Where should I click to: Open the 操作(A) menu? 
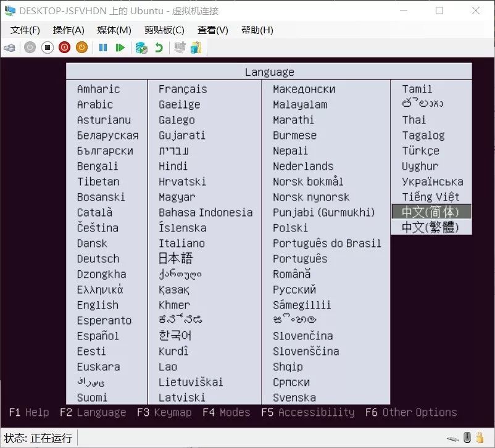click(x=69, y=30)
